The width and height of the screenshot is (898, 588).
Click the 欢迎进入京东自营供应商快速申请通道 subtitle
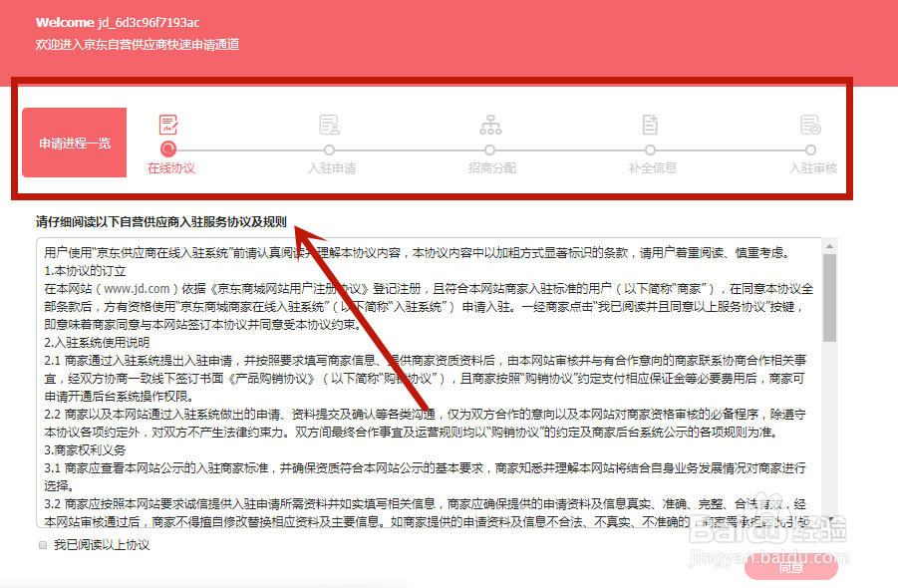pos(138,44)
